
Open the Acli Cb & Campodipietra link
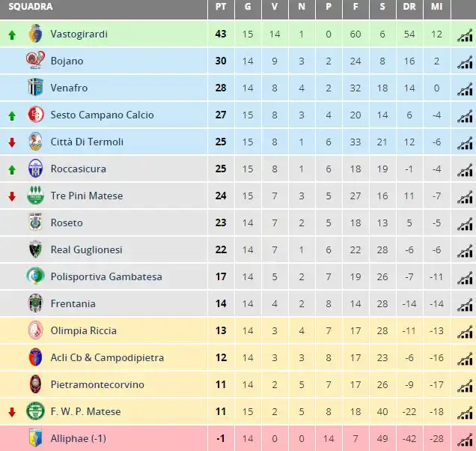click(107, 357)
